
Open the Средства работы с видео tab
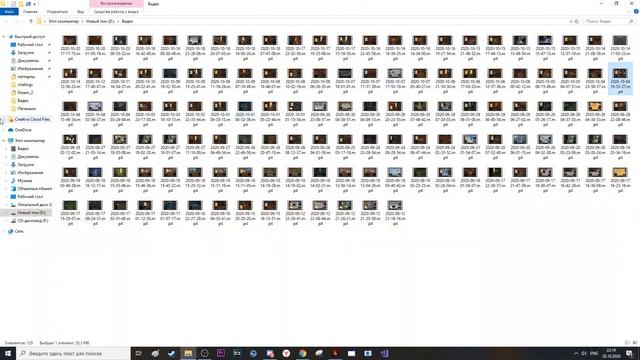(x=116, y=12)
